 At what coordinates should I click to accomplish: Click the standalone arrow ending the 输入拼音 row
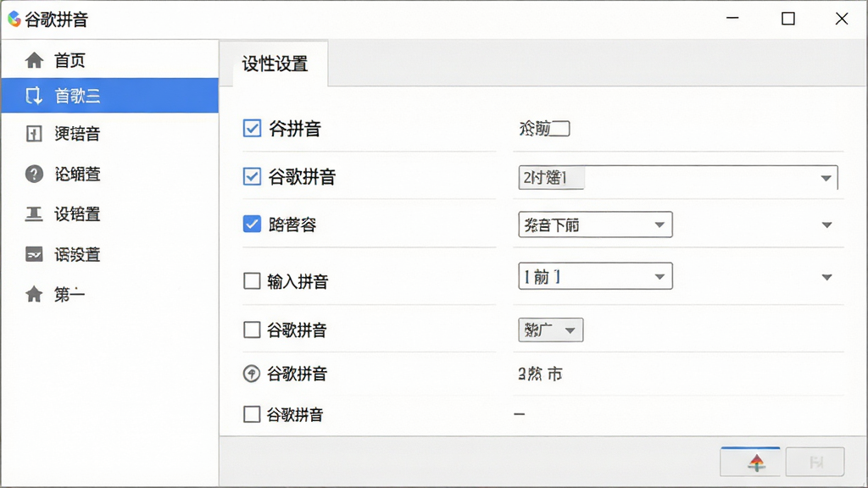[826, 277]
